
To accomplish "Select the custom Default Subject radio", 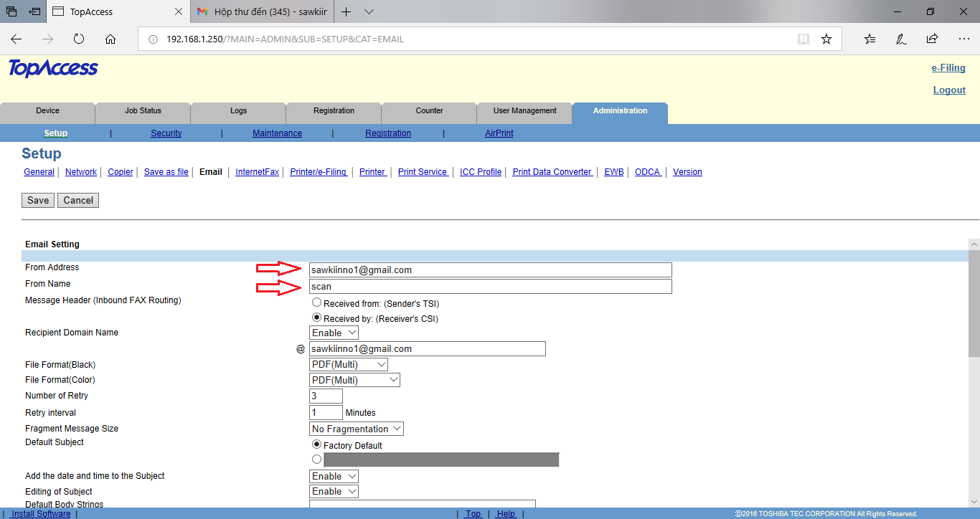I will click(316, 460).
